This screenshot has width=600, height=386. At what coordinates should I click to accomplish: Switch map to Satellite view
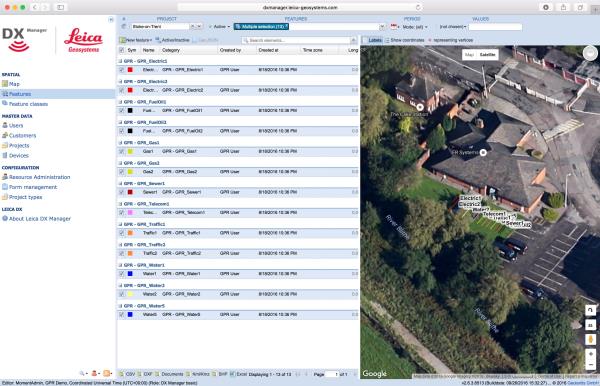point(488,55)
